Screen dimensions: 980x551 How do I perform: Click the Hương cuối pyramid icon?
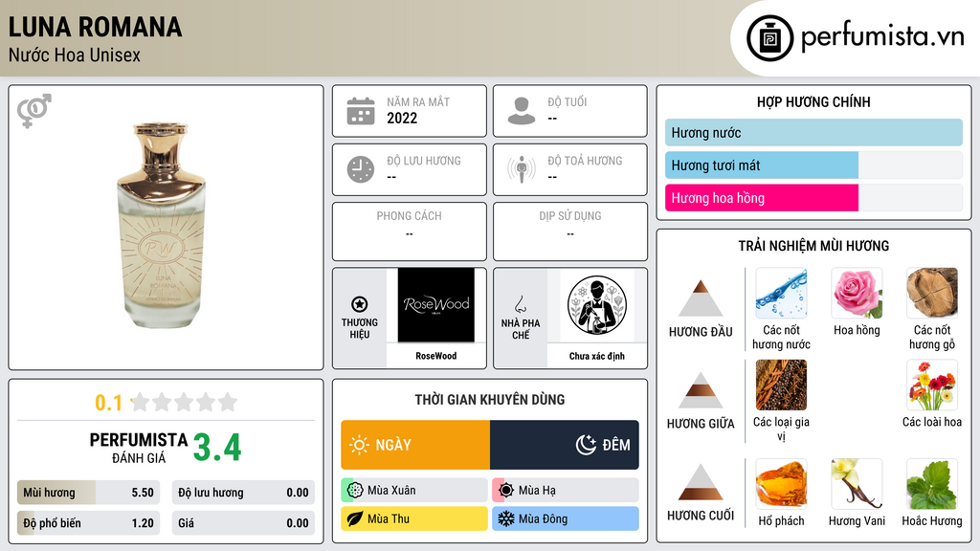click(701, 482)
